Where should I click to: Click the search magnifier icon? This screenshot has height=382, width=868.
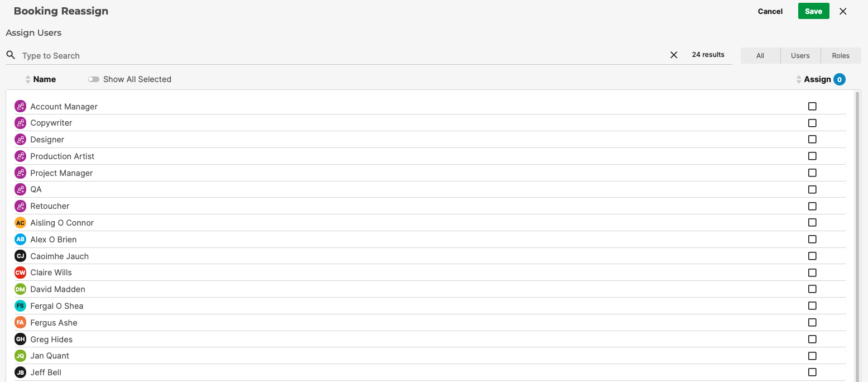point(11,55)
